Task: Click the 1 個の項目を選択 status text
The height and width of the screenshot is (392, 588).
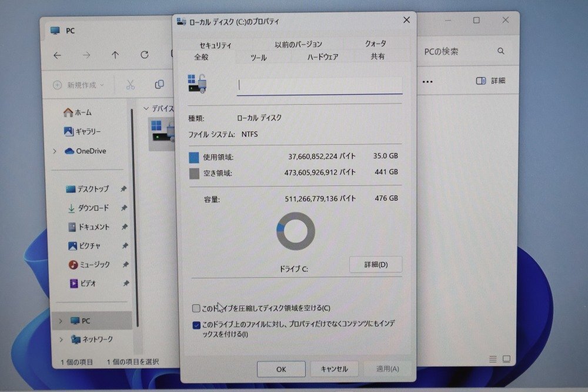Action: pyautogui.click(x=133, y=362)
